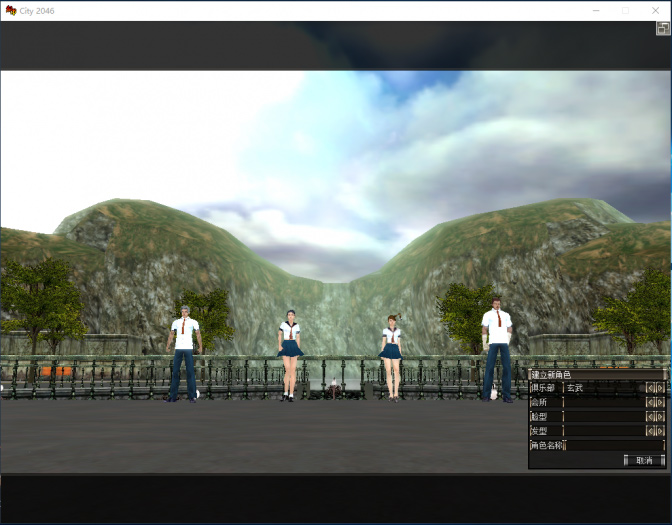Toggle fullscreen window mode icon

point(663,29)
